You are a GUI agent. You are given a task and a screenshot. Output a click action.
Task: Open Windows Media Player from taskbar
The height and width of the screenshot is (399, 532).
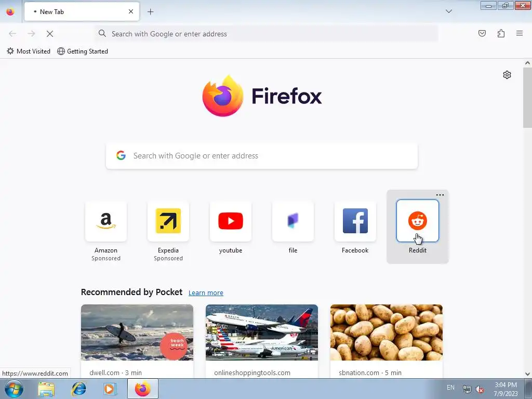tap(110, 389)
